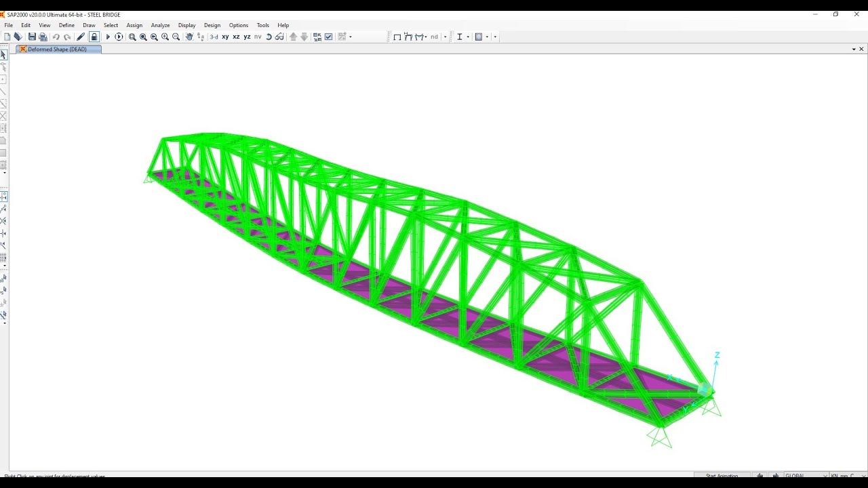
Task: Select the Deformed Shape (DEAD) tab
Action: pos(58,49)
